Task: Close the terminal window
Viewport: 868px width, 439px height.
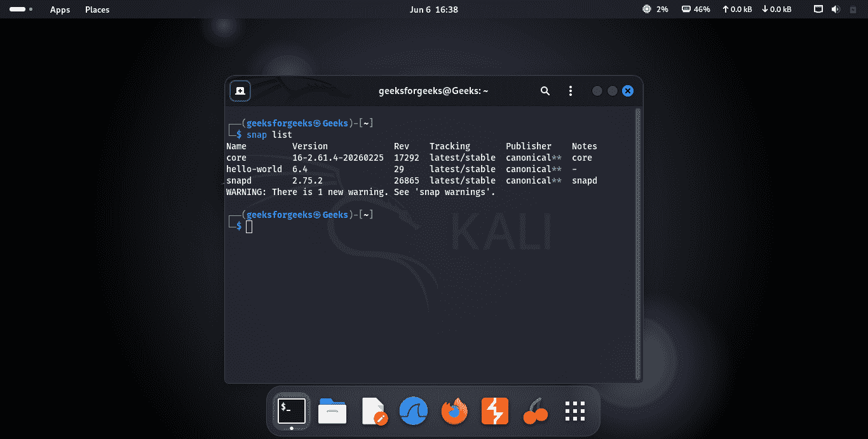Action: pyautogui.click(x=628, y=91)
